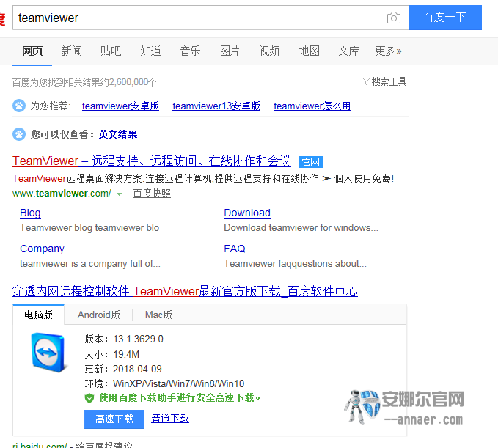The height and width of the screenshot is (448, 498).
Task: Click the TeamViewer application icon
Action: [x=49, y=353]
